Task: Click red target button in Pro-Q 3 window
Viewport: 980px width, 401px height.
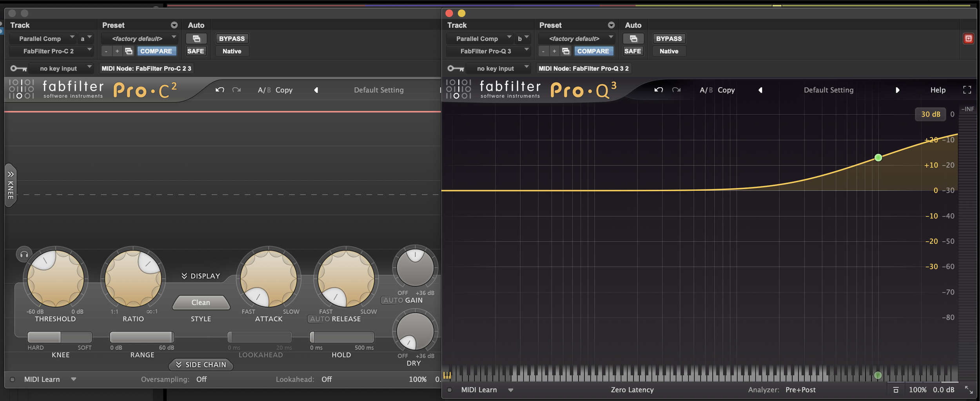Action: coord(968,38)
